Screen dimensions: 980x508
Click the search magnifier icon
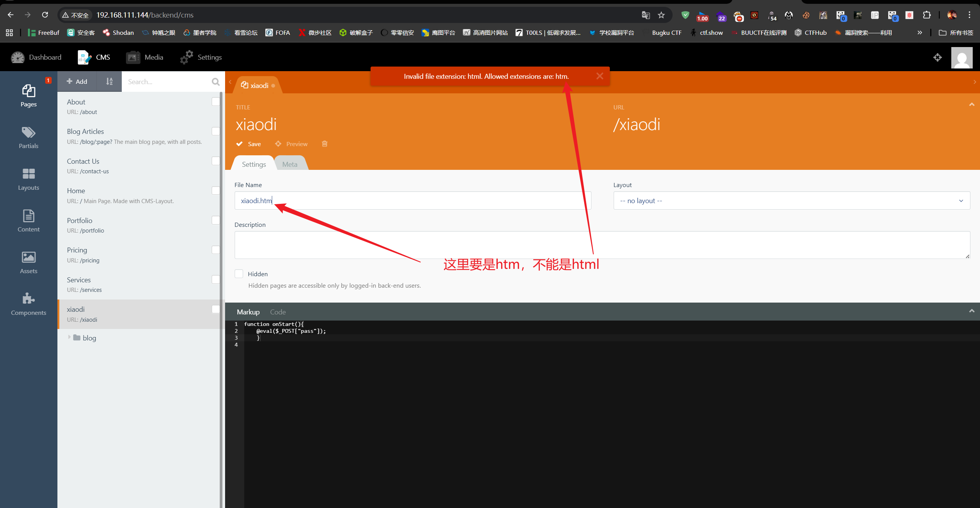(216, 82)
